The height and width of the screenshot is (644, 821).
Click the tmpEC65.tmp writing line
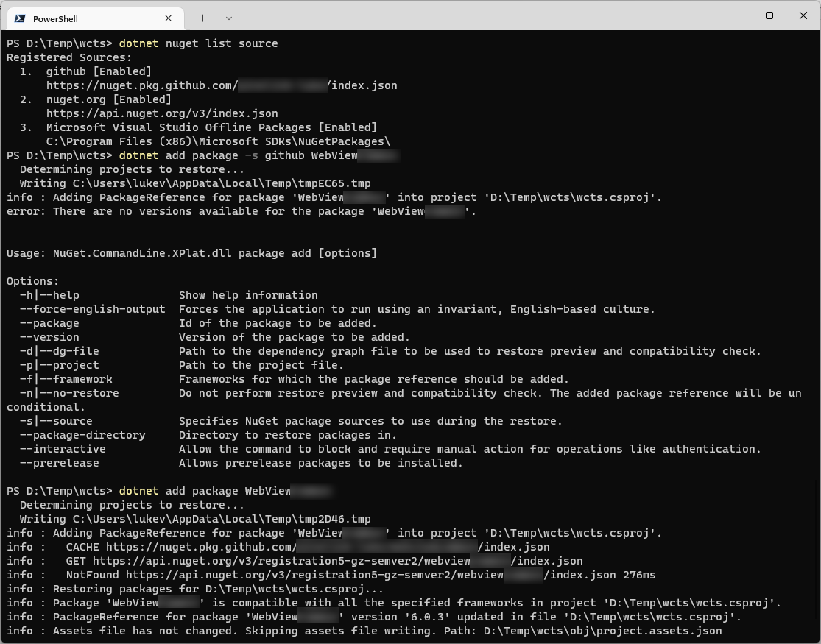pos(195,183)
